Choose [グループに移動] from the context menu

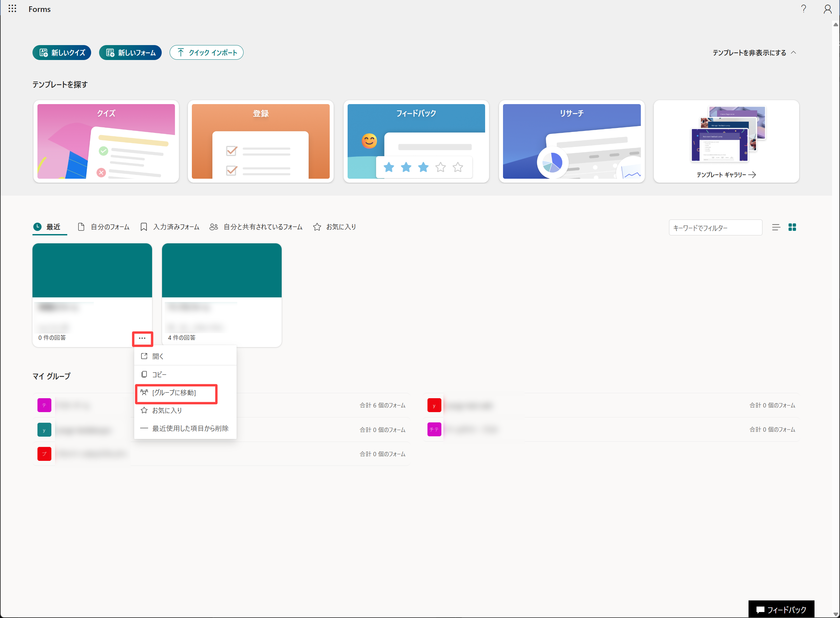pyautogui.click(x=186, y=393)
